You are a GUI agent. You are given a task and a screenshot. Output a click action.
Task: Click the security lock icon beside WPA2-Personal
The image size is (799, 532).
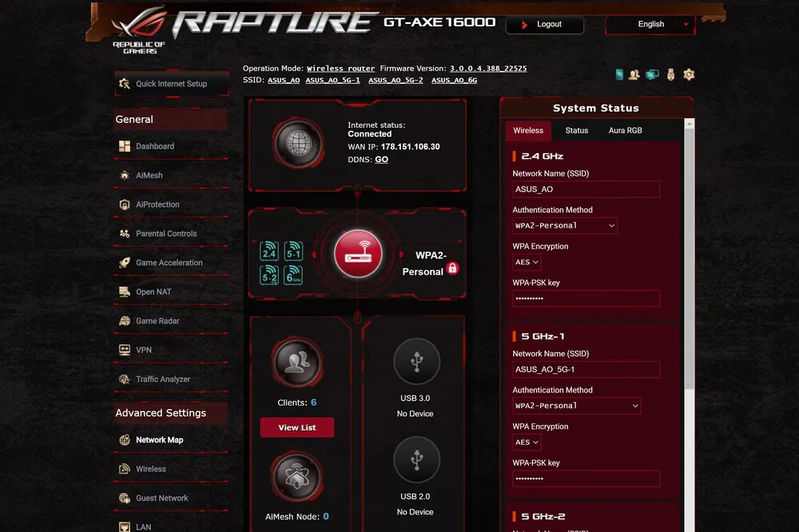[x=452, y=268]
